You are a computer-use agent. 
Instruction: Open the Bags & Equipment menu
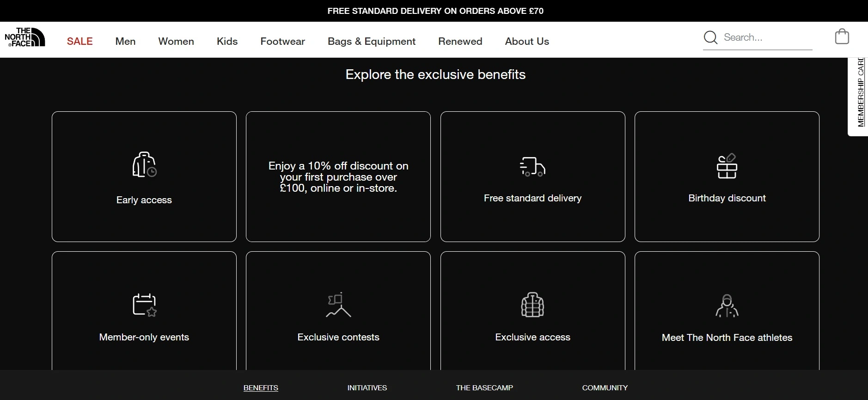click(x=372, y=42)
